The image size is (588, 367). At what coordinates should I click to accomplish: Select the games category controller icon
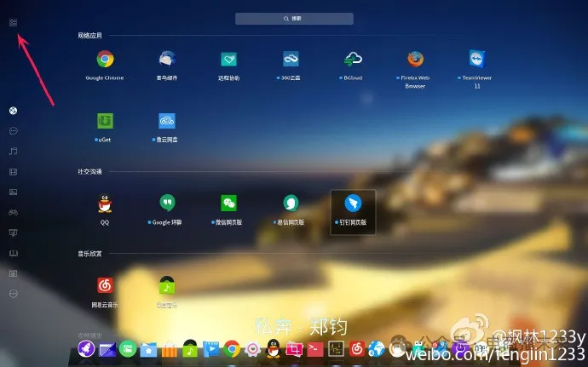point(13,212)
